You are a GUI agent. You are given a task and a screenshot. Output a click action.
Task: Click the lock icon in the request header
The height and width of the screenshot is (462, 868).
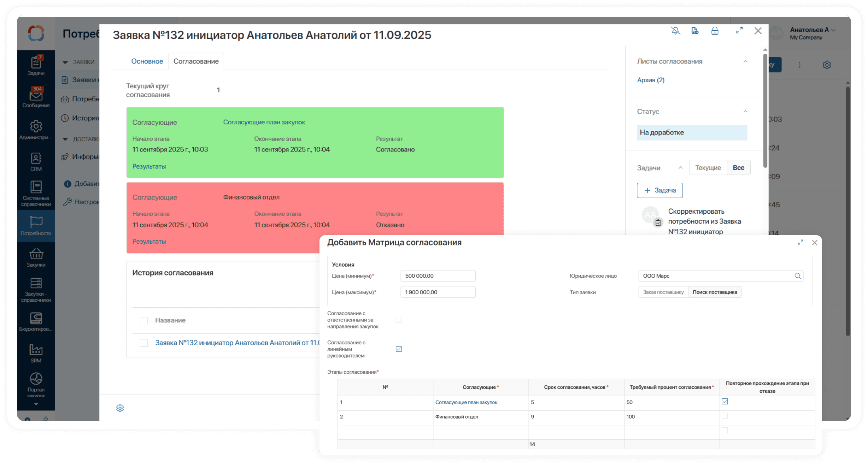point(715,31)
